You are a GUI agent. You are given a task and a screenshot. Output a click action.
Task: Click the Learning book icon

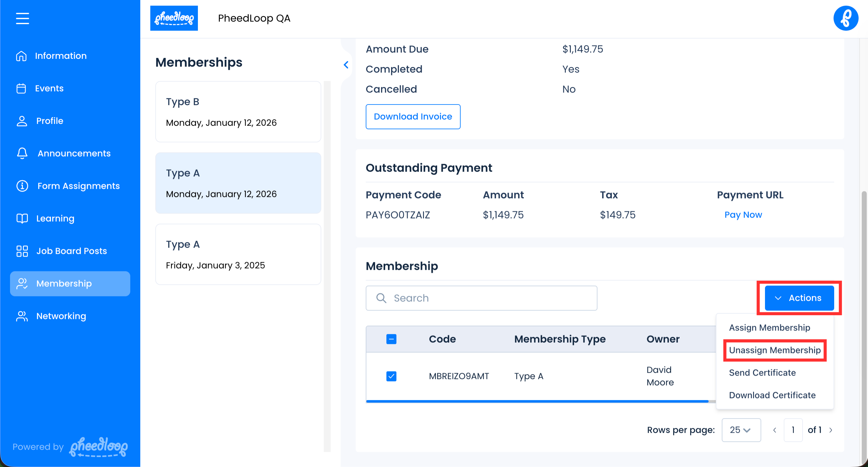(x=22, y=218)
